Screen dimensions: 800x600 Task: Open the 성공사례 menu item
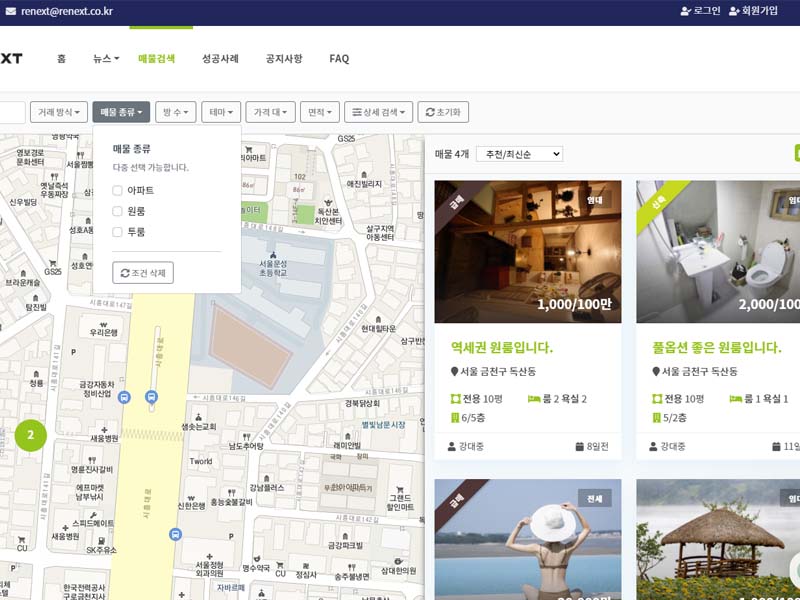(220, 58)
